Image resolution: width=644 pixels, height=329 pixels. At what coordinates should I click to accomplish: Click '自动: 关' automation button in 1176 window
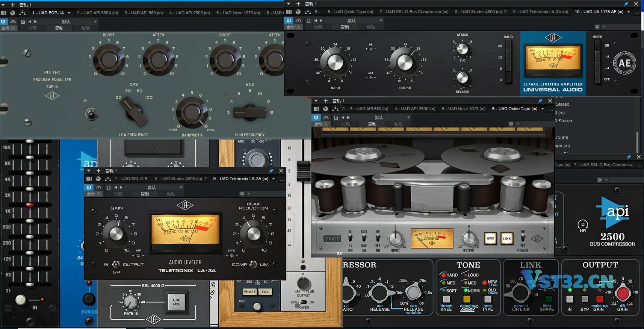pos(293,27)
